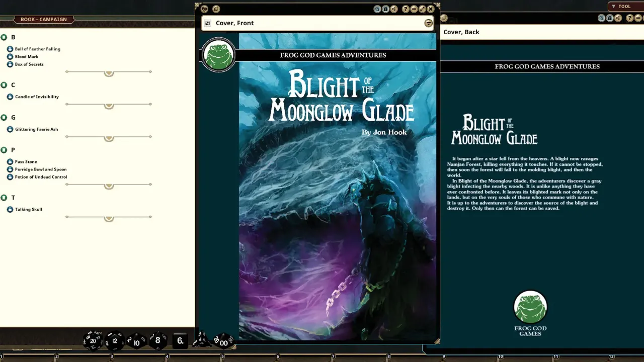Click the copy icon in Cover, Back window

(x=444, y=18)
